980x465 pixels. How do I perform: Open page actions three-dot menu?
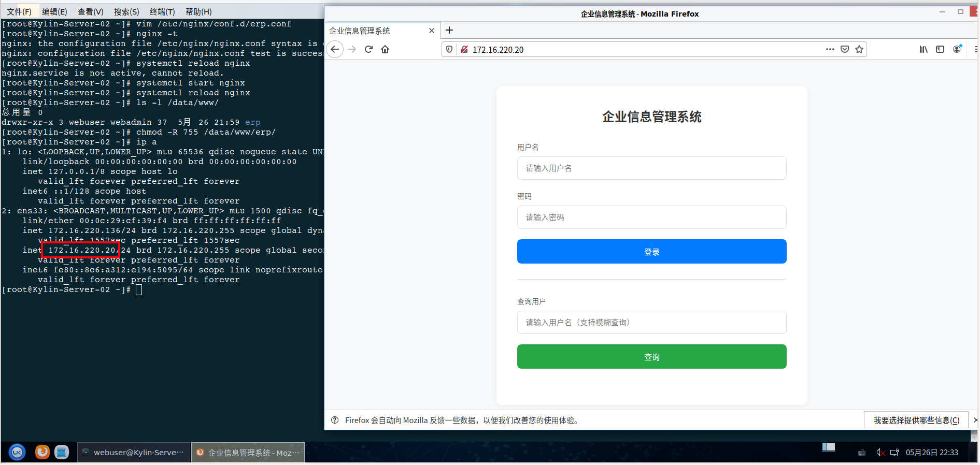tap(830, 49)
